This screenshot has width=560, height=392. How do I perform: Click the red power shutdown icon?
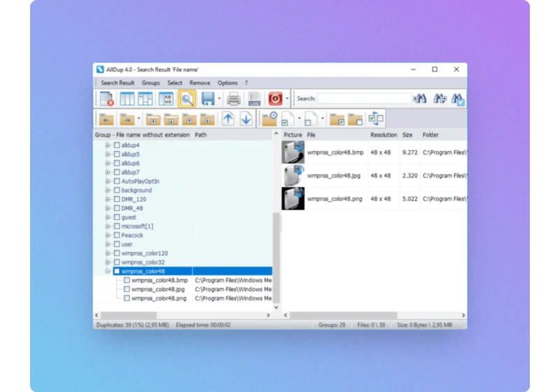(275, 99)
